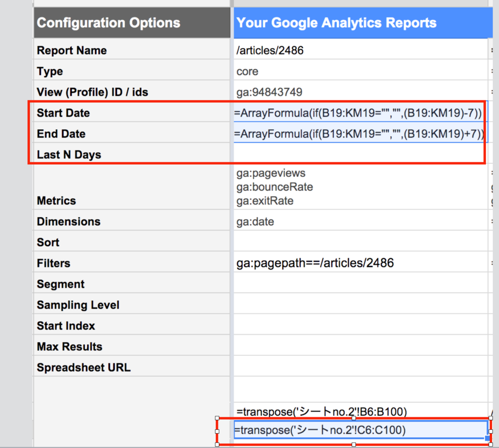This screenshot has width=499, height=448.
Task: Select the Configuration Options header cell
Action: pyautogui.click(x=132, y=22)
